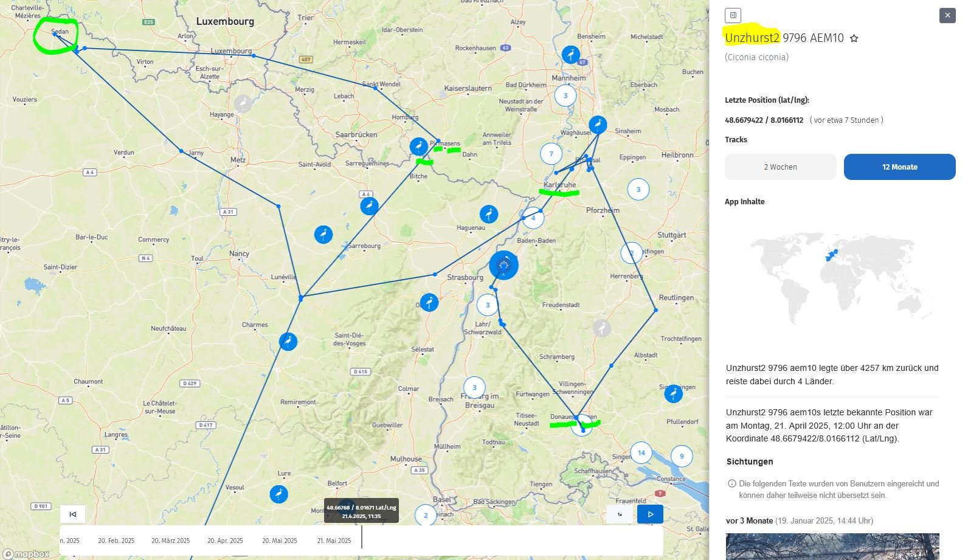Open the cluster marker labeled 7
The width and height of the screenshot is (968, 560).
551,154
